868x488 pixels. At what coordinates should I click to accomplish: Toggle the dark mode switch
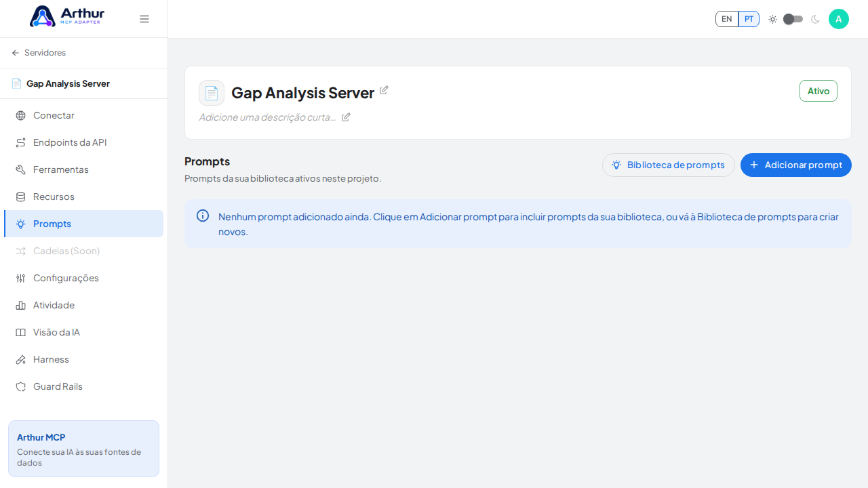tap(793, 19)
